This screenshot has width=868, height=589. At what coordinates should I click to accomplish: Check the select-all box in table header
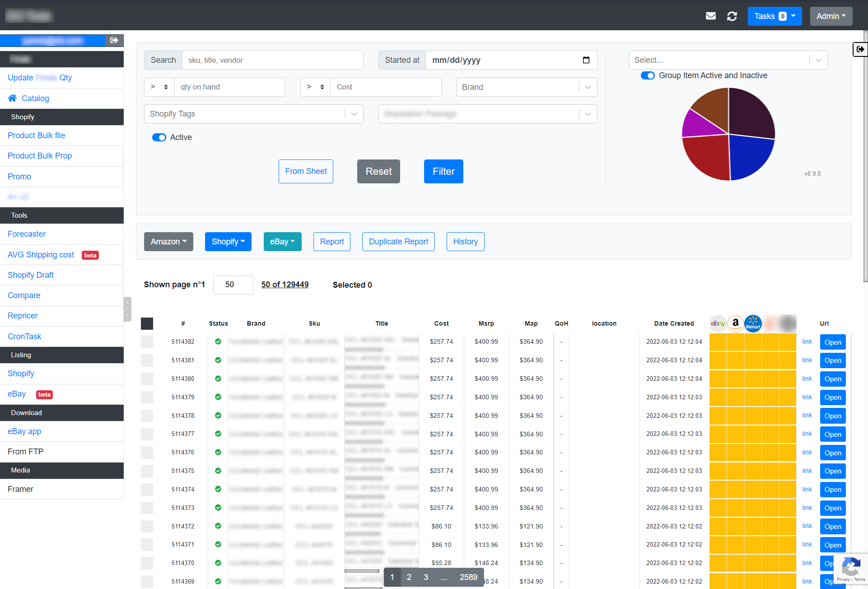(147, 323)
